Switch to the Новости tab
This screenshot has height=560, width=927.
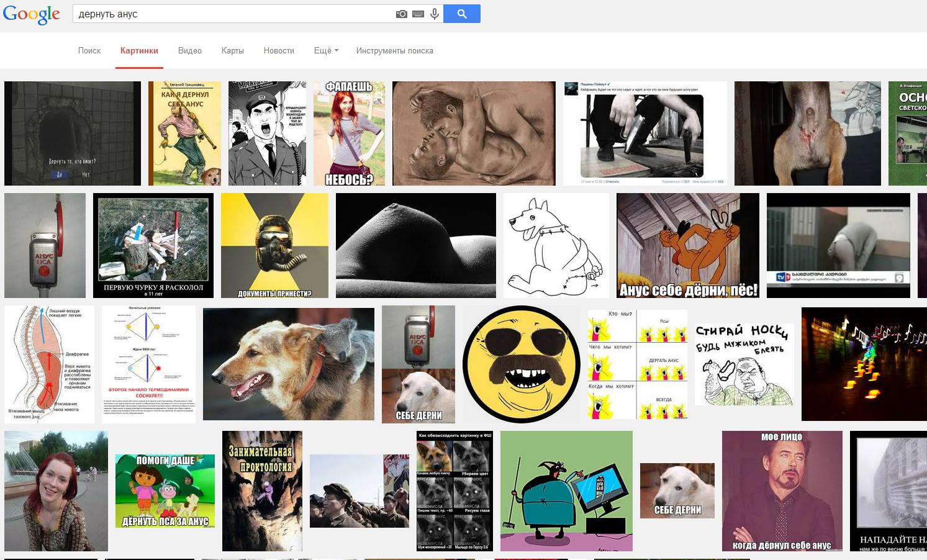click(279, 51)
